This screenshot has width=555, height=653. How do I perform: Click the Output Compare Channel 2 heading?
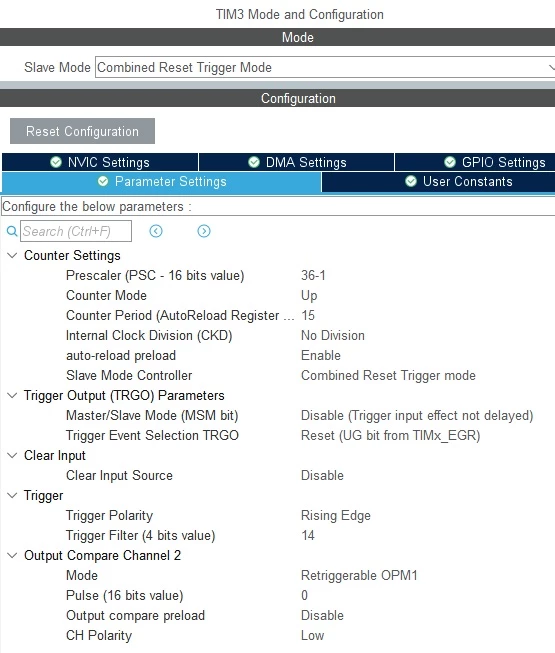[102, 555]
